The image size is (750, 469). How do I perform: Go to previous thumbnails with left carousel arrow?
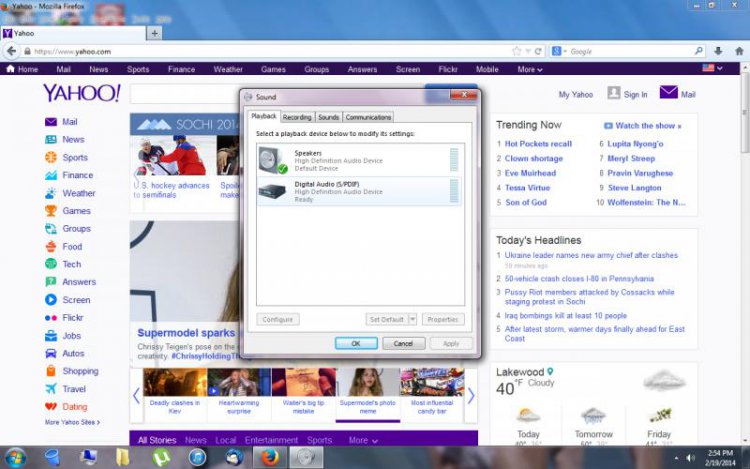point(136,395)
